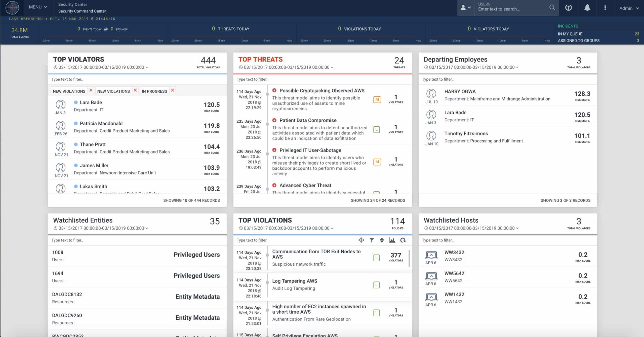Click the plug icon beside the bell
Screen dimensions: 644x337
pos(569,8)
